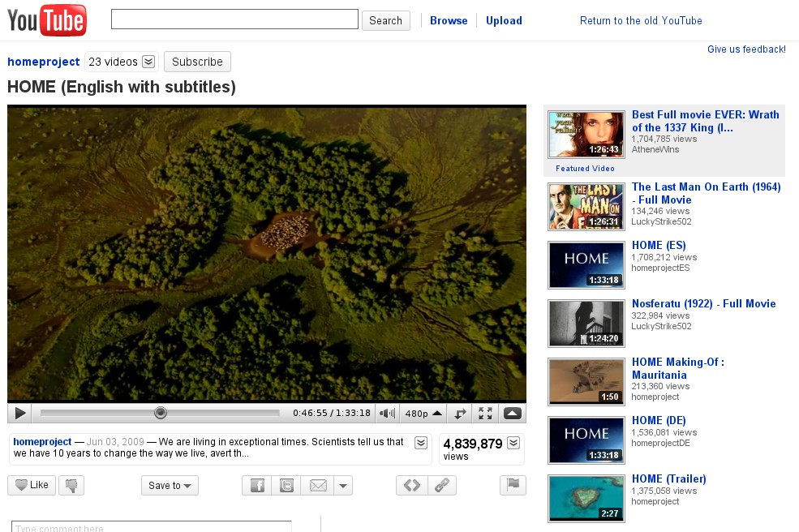Click the YouTube logo
This screenshot has height=532, width=799.
pos(47,20)
